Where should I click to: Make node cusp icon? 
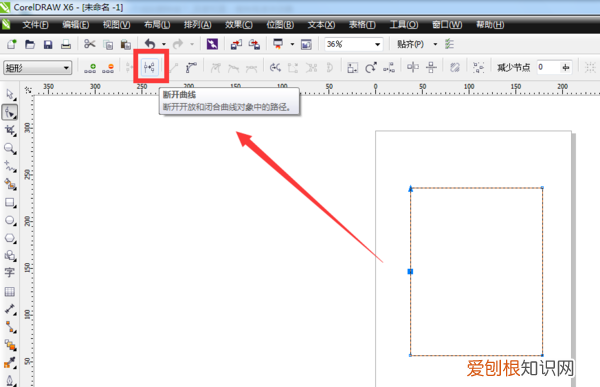215,68
